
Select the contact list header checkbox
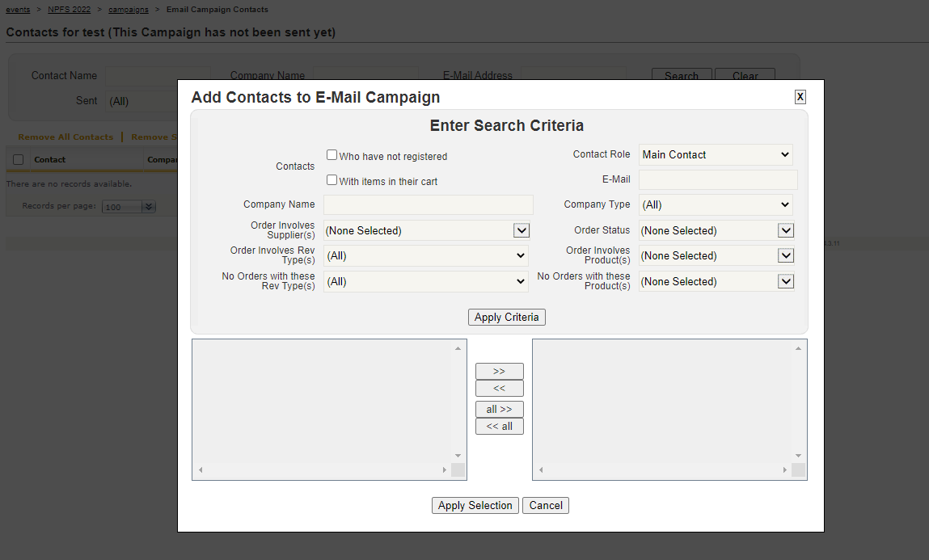18,159
